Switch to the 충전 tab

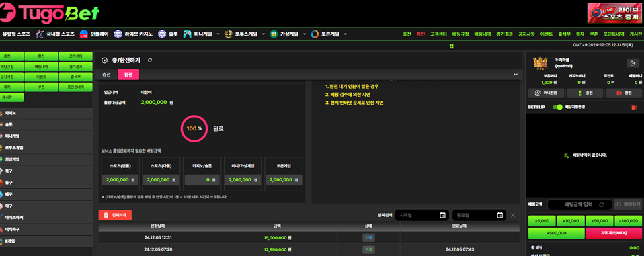[106, 75]
